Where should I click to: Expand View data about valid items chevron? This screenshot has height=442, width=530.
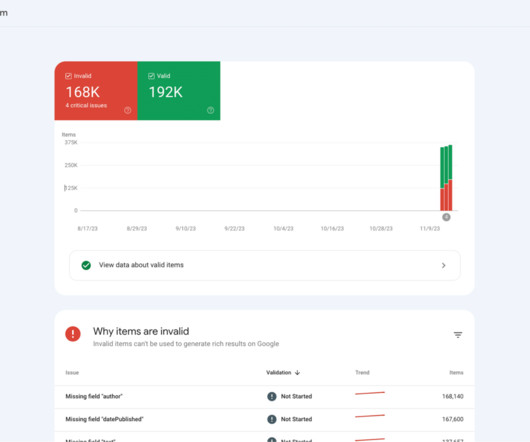pyautogui.click(x=443, y=266)
